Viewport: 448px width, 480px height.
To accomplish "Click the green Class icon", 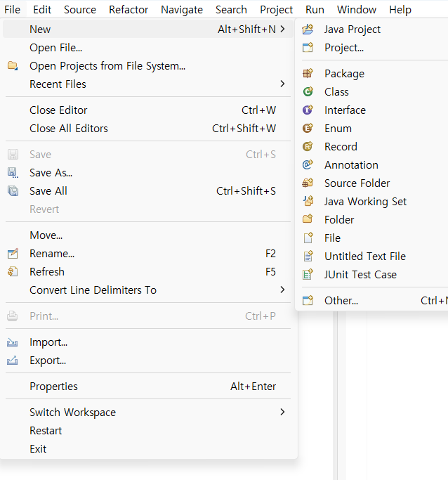I will point(308,92).
